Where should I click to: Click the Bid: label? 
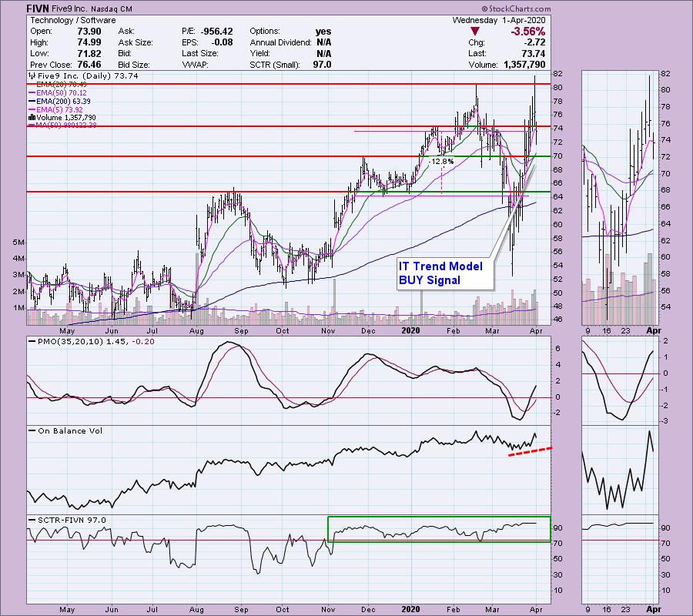coord(125,53)
